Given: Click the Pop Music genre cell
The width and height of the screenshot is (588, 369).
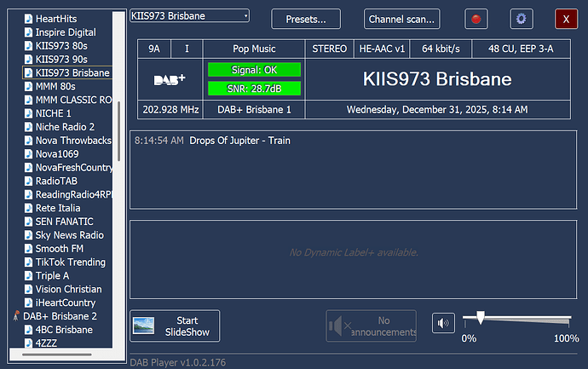Looking at the screenshot, I should coord(254,49).
